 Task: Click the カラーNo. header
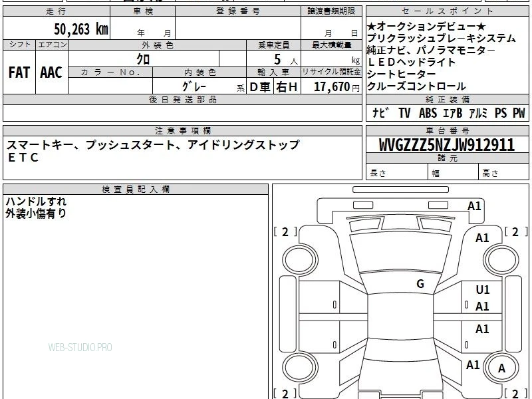tap(110, 72)
